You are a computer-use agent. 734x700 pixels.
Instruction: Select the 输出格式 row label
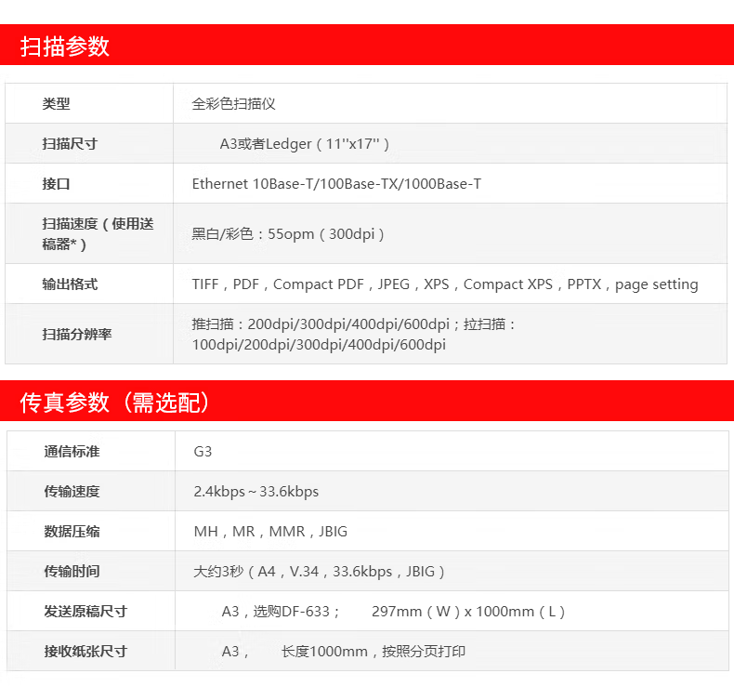70,284
